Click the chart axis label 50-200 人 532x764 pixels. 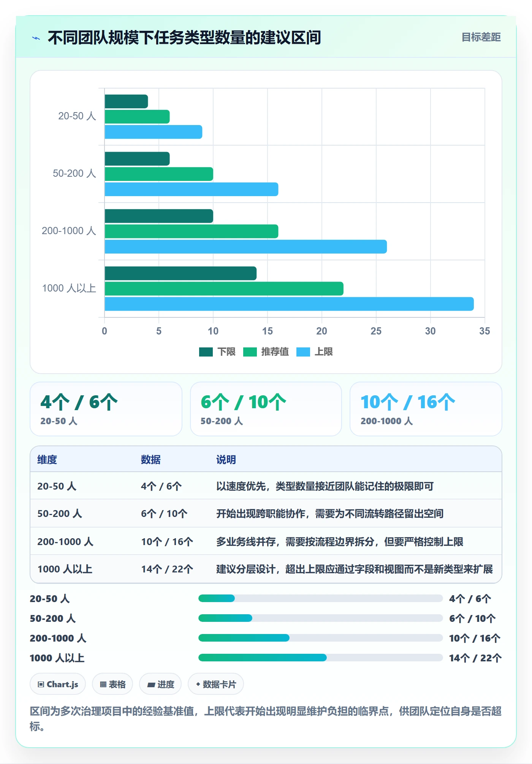[x=74, y=173]
